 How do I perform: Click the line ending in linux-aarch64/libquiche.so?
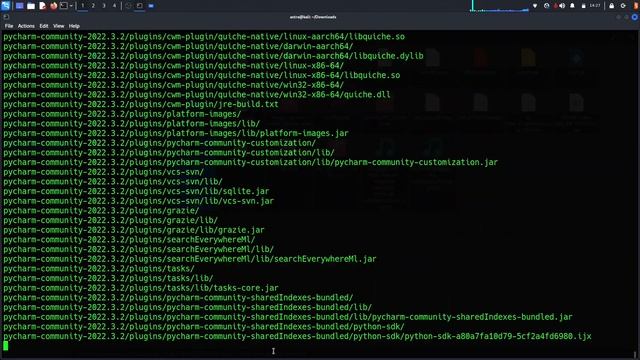204,36
